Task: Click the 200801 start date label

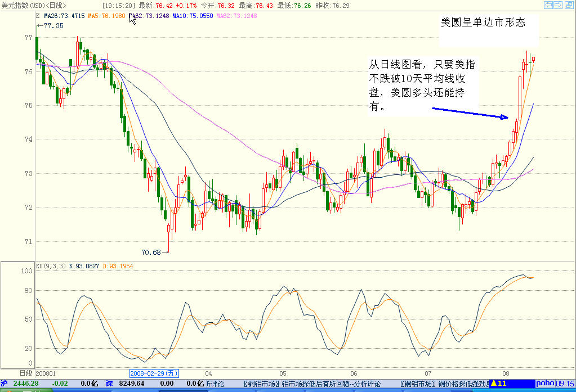Action: [x=46, y=373]
